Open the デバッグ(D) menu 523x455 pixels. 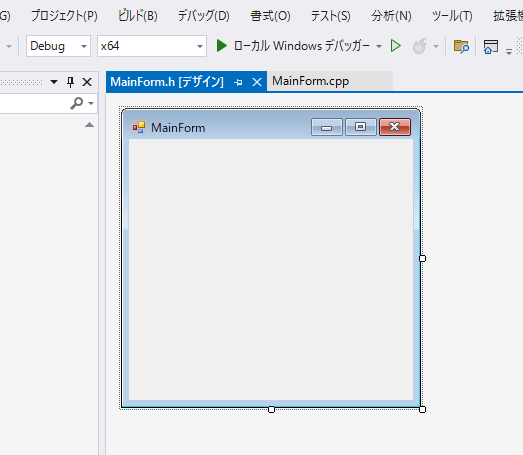click(x=203, y=16)
